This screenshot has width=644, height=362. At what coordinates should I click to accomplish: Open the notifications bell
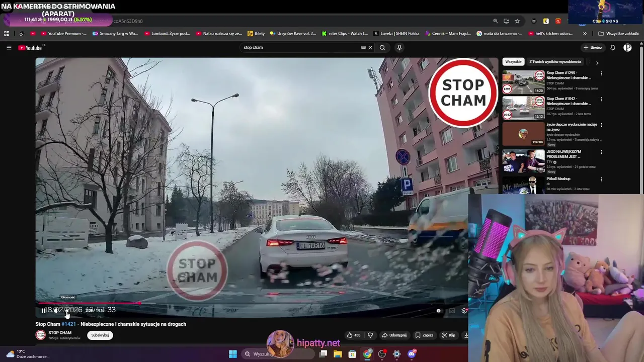[x=613, y=48]
